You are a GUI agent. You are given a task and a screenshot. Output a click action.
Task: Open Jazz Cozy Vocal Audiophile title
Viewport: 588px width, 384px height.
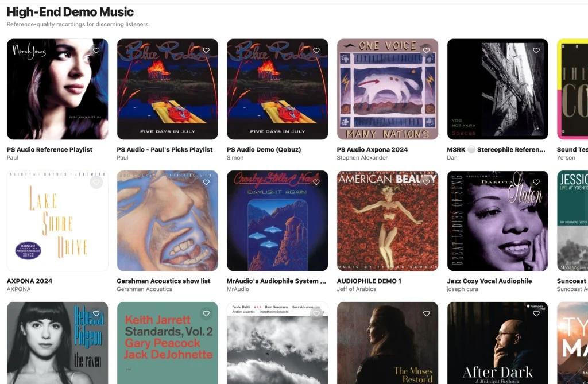click(x=489, y=281)
